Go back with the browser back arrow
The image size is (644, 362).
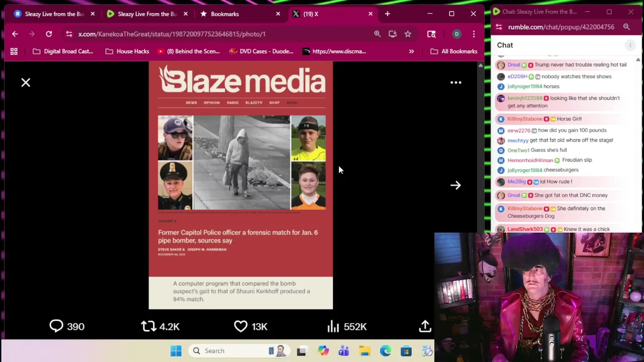pos(15,34)
